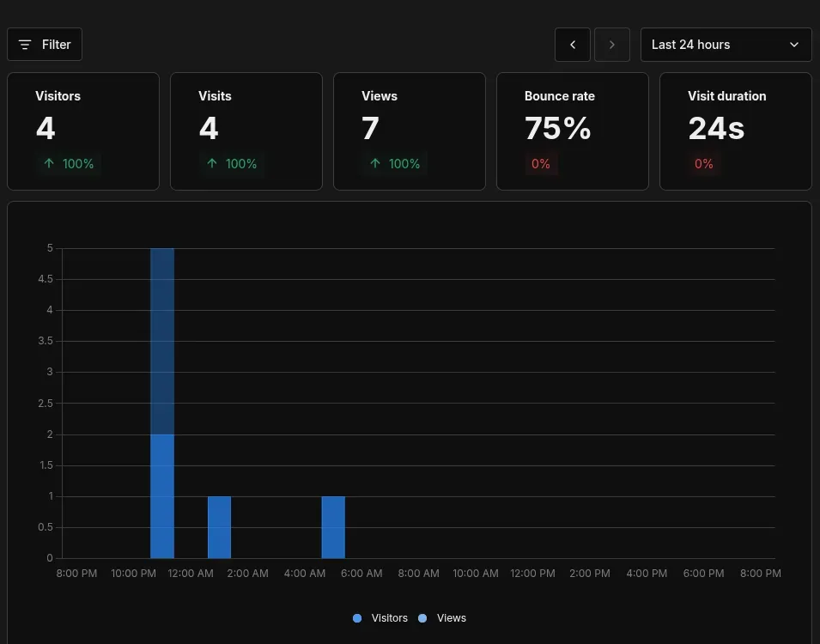Click the upward arrow icon in Views card

tap(375, 163)
